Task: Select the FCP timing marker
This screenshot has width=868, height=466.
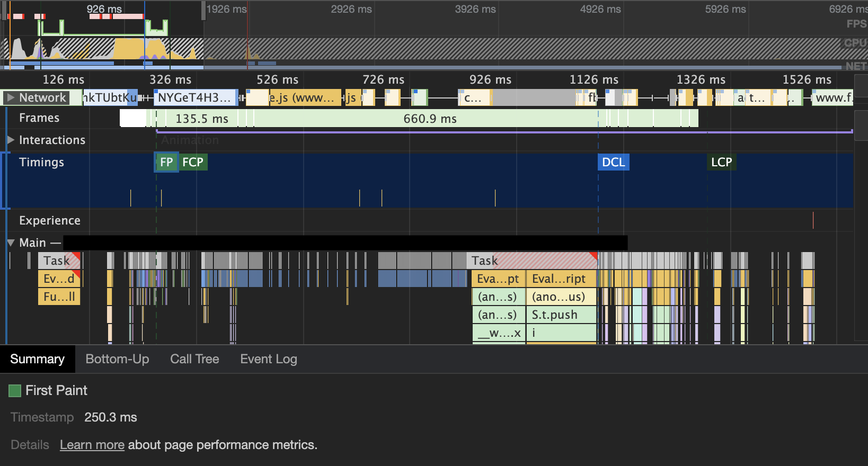Action: point(193,162)
